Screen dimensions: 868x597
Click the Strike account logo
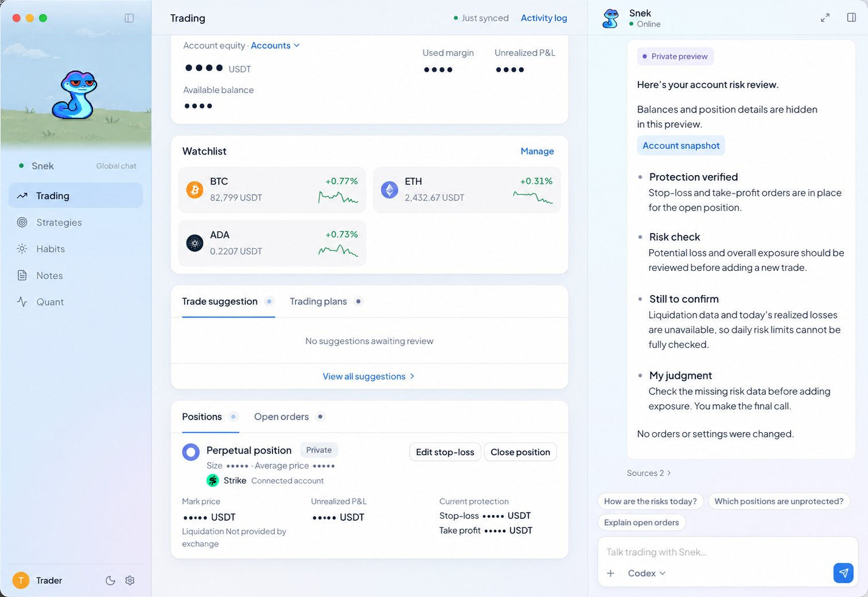pyautogui.click(x=213, y=480)
